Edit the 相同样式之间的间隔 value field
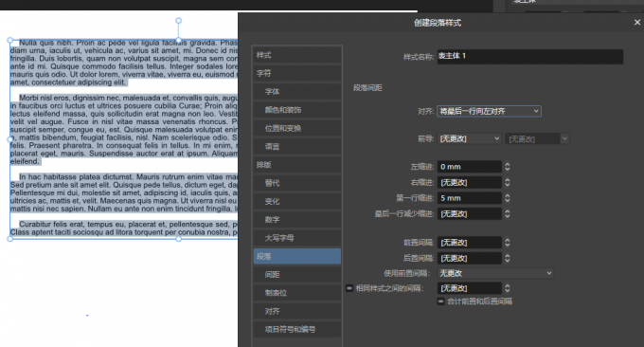This screenshot has width=644, height=347. [469, 288]
